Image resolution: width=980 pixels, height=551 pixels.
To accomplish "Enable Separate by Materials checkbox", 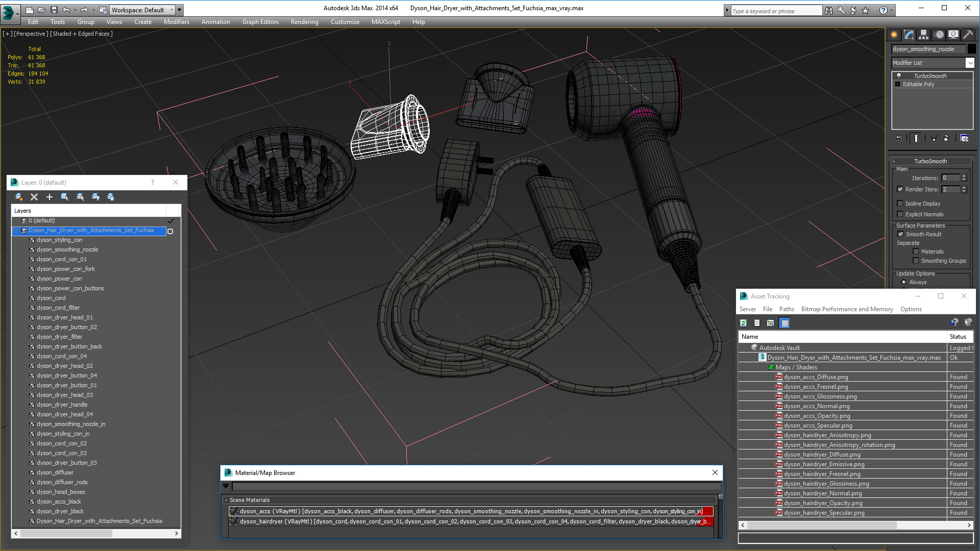I will (x=916, y=252).
